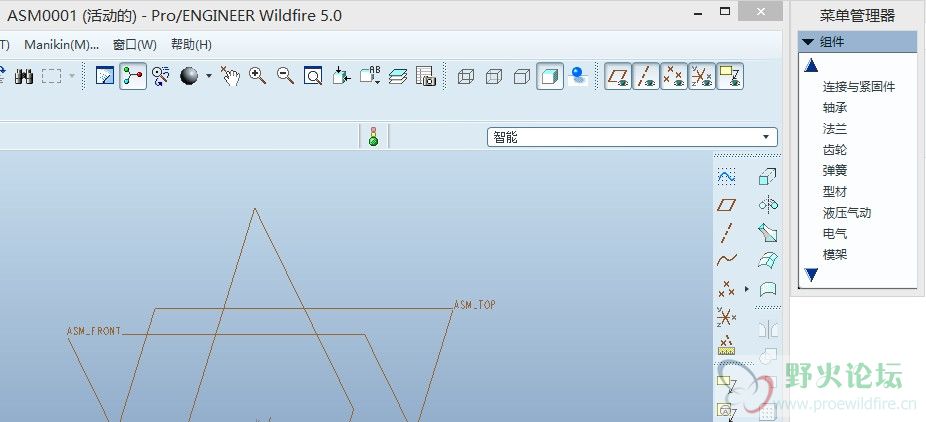Screen dimensions: 926x422
Task: Toggle the spin center display icon
Action: coord(133,76)
